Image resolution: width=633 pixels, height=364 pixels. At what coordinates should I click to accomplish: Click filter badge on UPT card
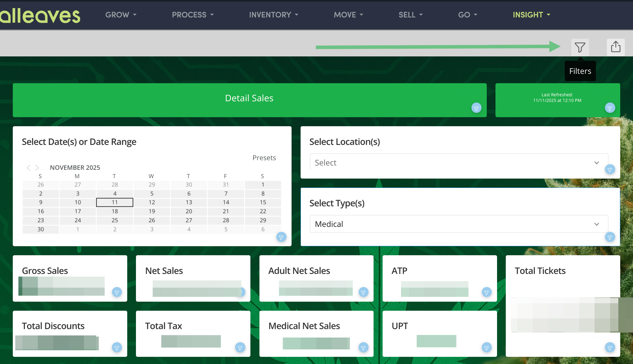pos(486,347)
